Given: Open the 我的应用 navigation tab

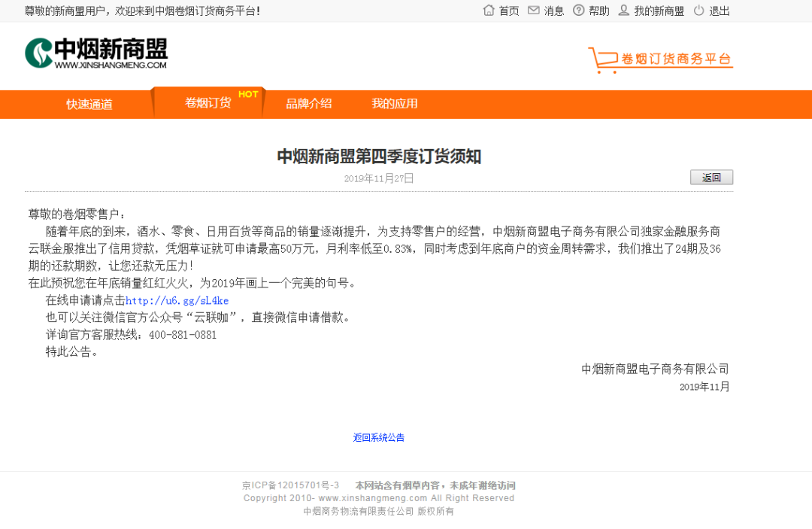Looking at the screenshot, I should [394, 104].
